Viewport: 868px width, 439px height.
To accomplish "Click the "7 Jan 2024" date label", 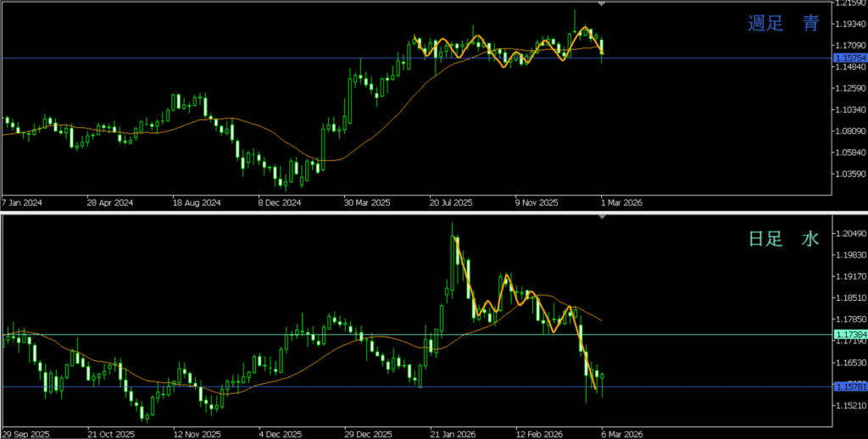I will point(23,203).
